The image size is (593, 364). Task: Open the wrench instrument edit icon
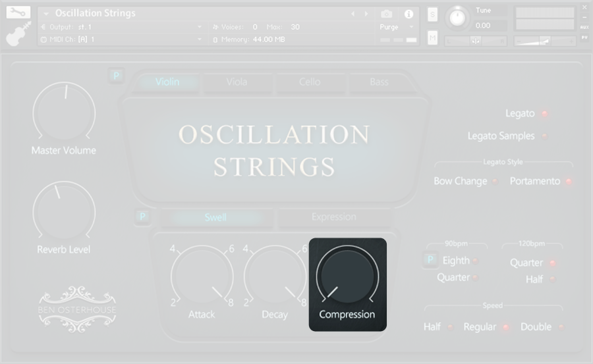(x=18, y=13)
